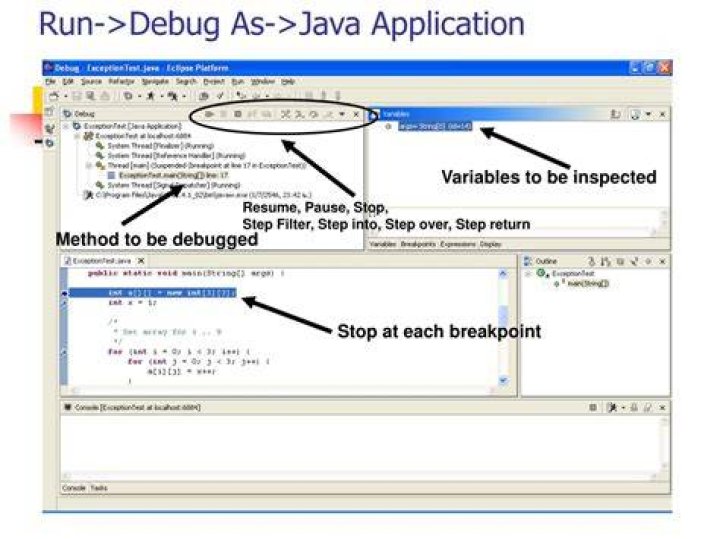Close the Outline view
This screenshot has height=539, width=720.
point(662,261)
